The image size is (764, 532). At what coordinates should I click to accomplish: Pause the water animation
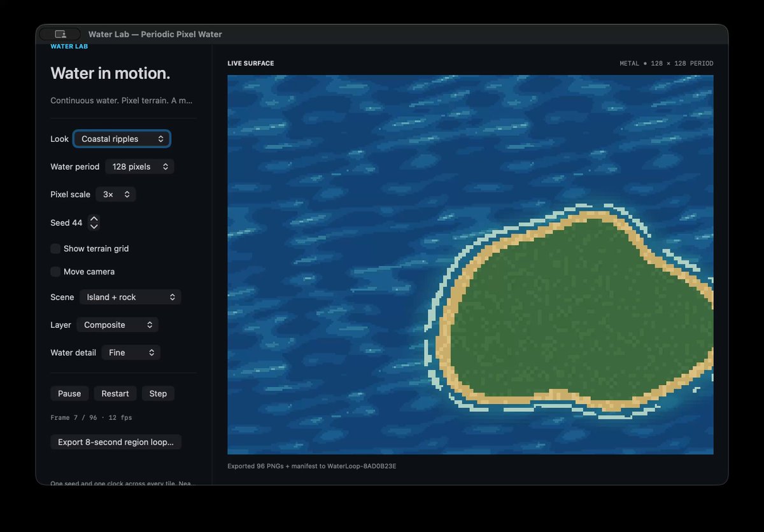click(x=69, y=393)
